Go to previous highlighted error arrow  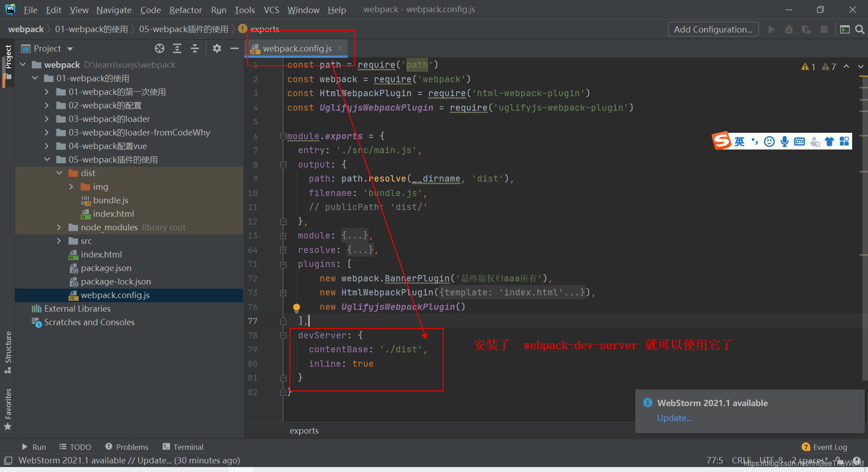coord(846,66)
